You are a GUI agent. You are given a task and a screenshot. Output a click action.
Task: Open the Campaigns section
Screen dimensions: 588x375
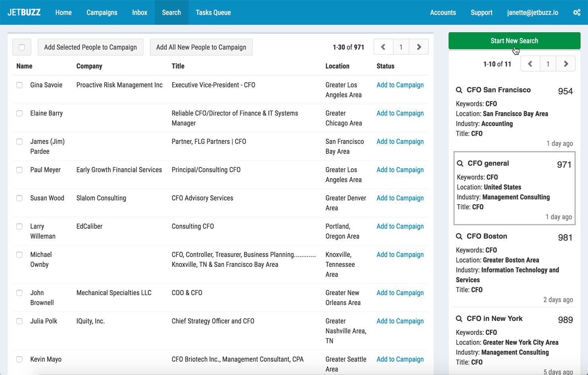[102, 12]
